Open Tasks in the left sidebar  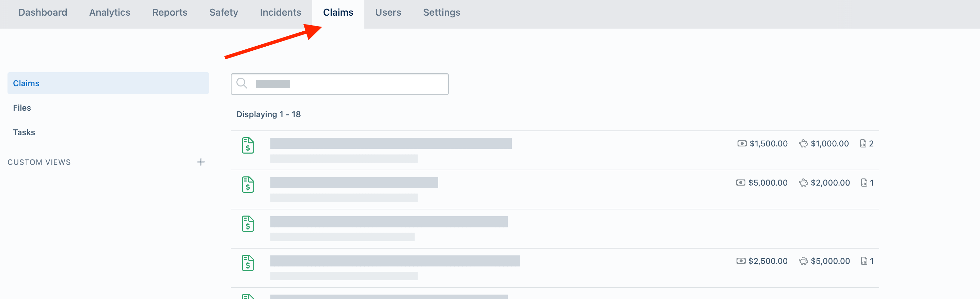pyautogui.click(x=24, y=132)
